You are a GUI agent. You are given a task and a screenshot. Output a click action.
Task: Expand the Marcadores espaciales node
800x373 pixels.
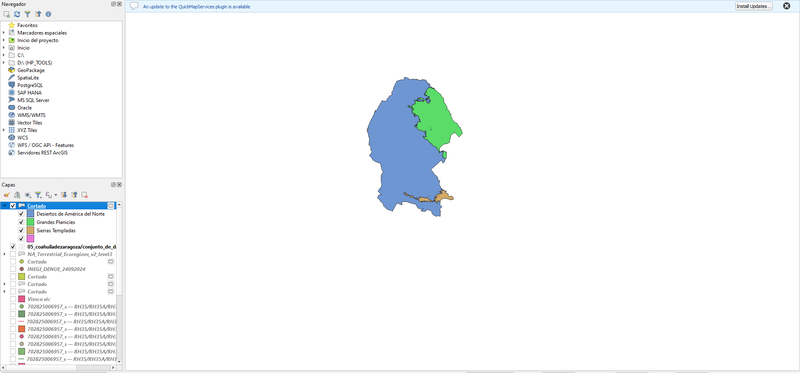pos(4,33)
